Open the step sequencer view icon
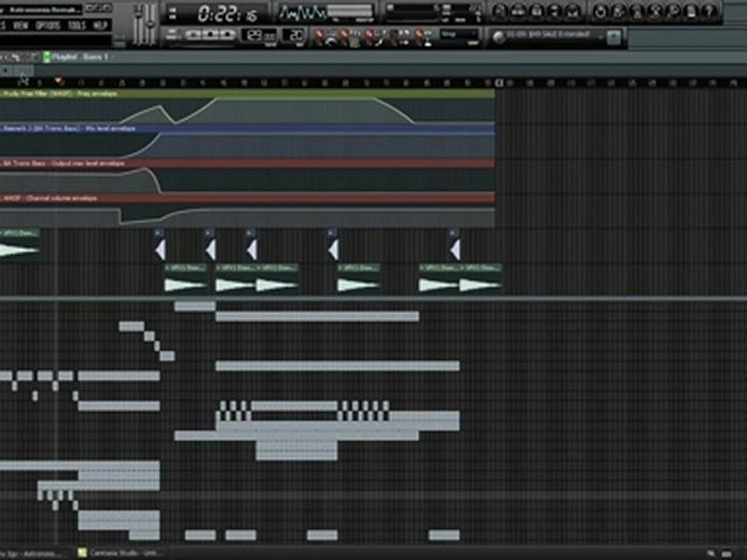This screenshot has height=560, width=747. coord(518,11)
